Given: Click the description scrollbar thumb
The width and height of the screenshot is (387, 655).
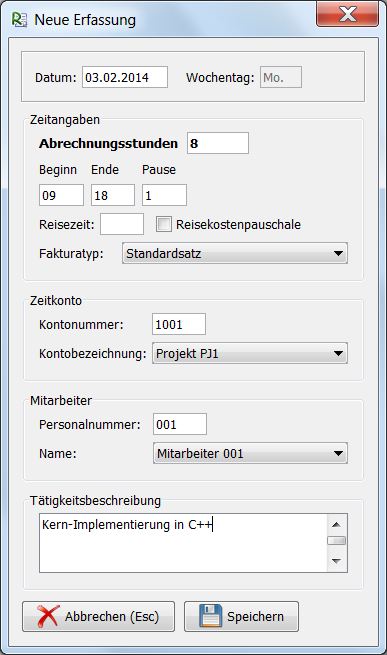Looking at the screenshot, I should click(336, 541).
